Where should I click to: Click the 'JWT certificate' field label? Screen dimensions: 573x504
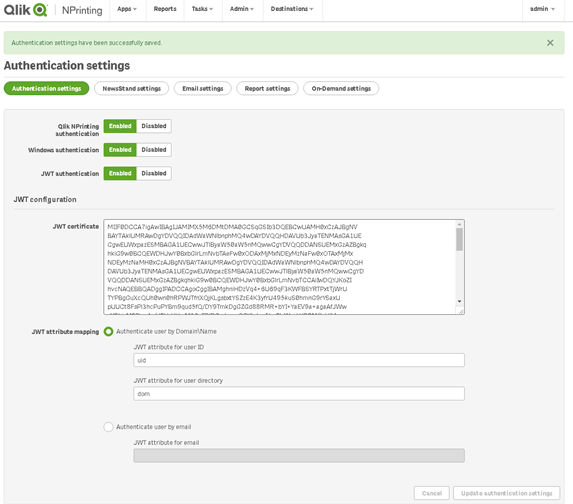click(x=76, y=227)
